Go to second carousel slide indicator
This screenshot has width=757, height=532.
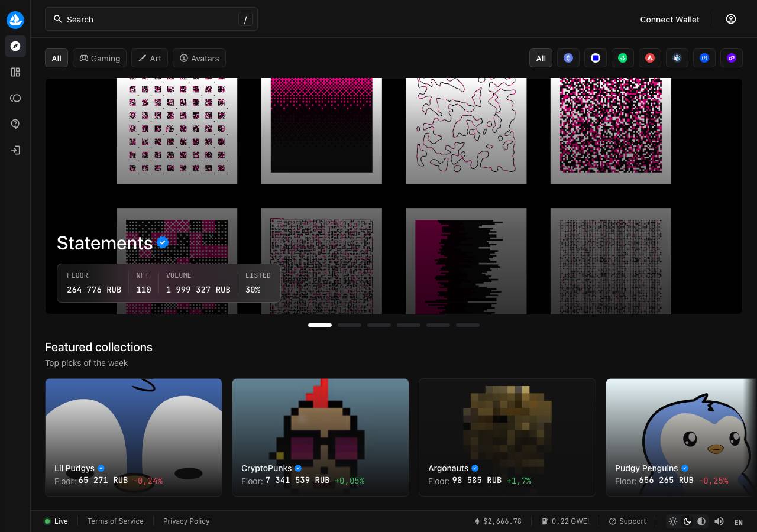point(350,325)
